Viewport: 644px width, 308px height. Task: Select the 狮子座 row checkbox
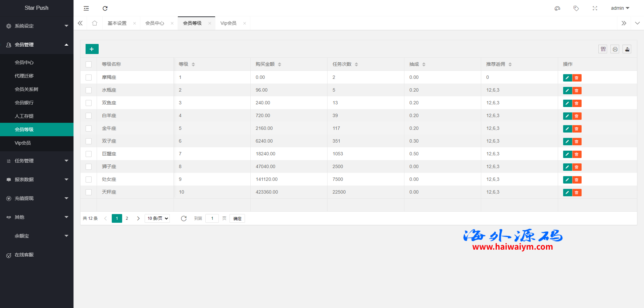(x=89, y=167)
